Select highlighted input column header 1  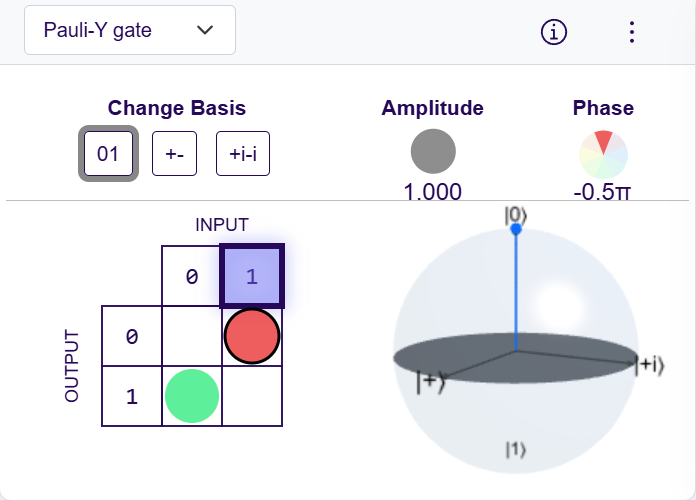coord(252,276)
